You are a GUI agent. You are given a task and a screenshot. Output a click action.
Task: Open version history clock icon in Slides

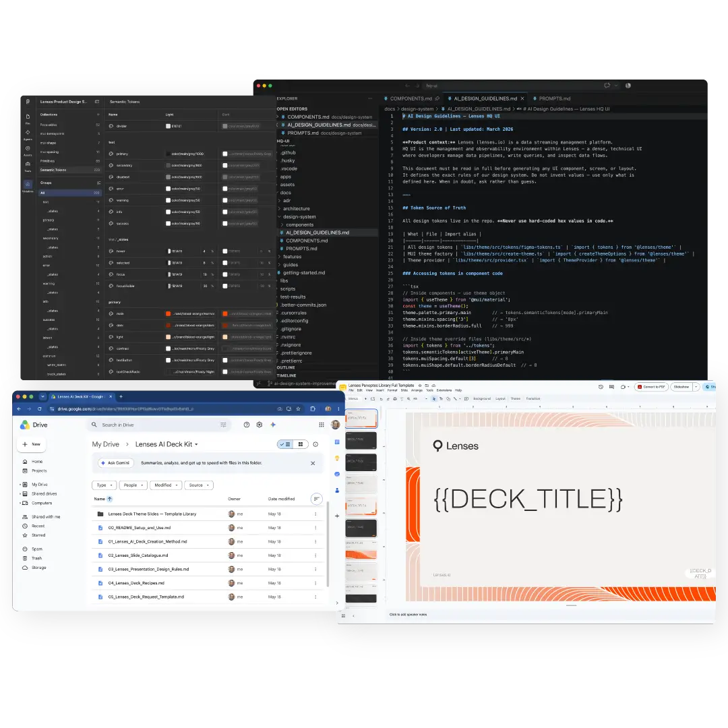pos(601,387)
